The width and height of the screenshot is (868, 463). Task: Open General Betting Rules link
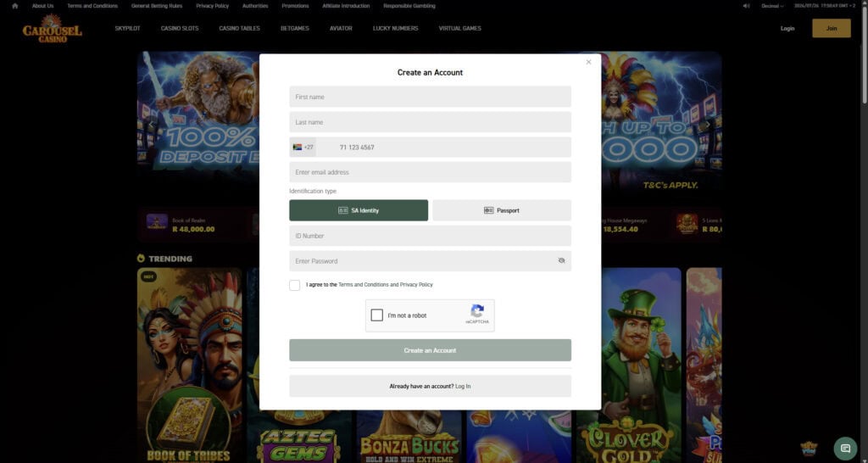(157, 6)
